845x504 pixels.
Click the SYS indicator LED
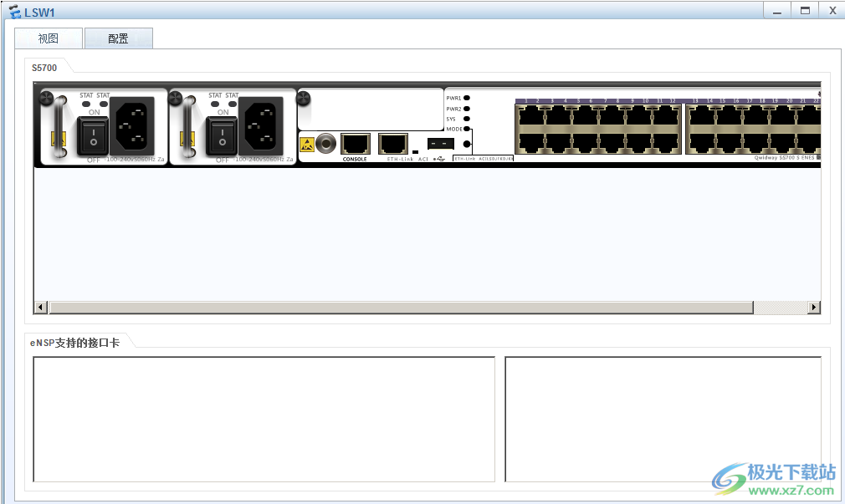467,119
